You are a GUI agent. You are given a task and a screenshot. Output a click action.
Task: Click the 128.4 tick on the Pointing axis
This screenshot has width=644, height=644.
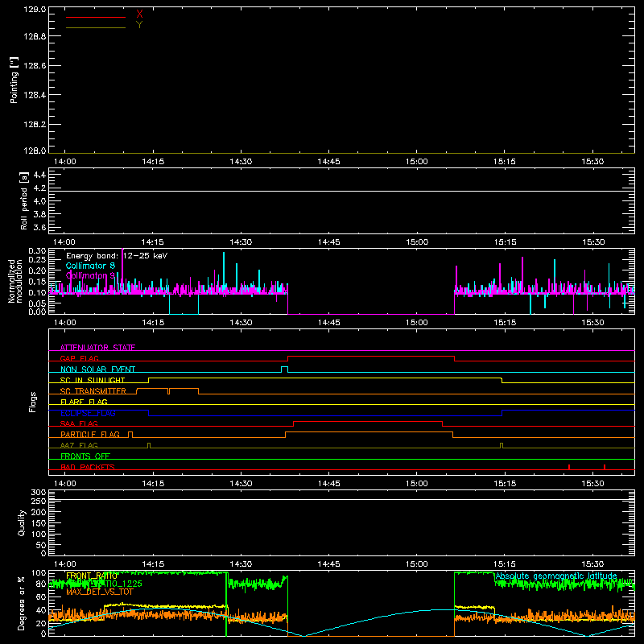click(x=35, y=95)
